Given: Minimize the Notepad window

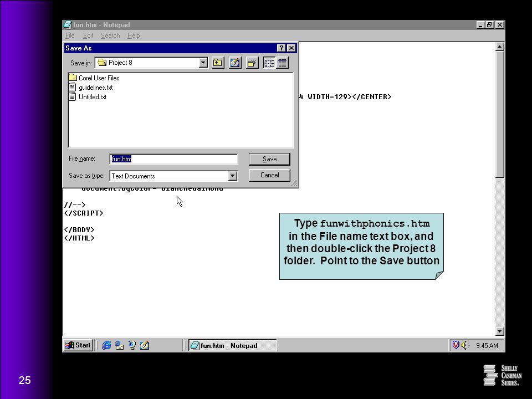Looking at the screenshot, I should point(480,25).
